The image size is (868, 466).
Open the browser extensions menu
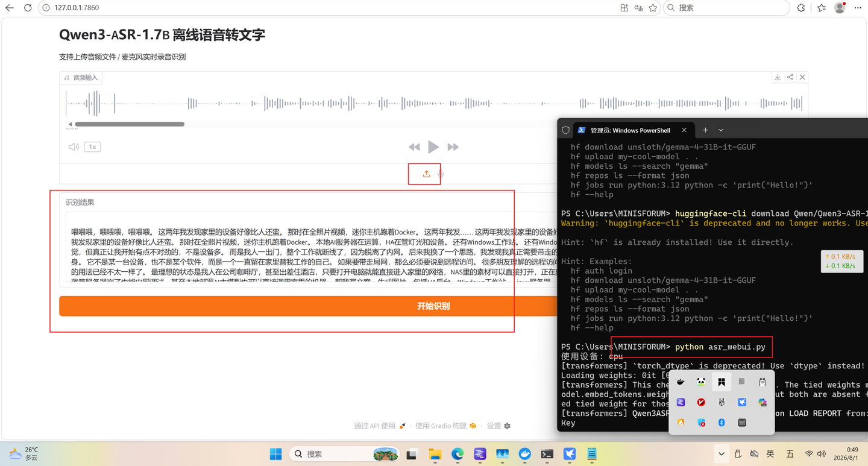(801, 8)
